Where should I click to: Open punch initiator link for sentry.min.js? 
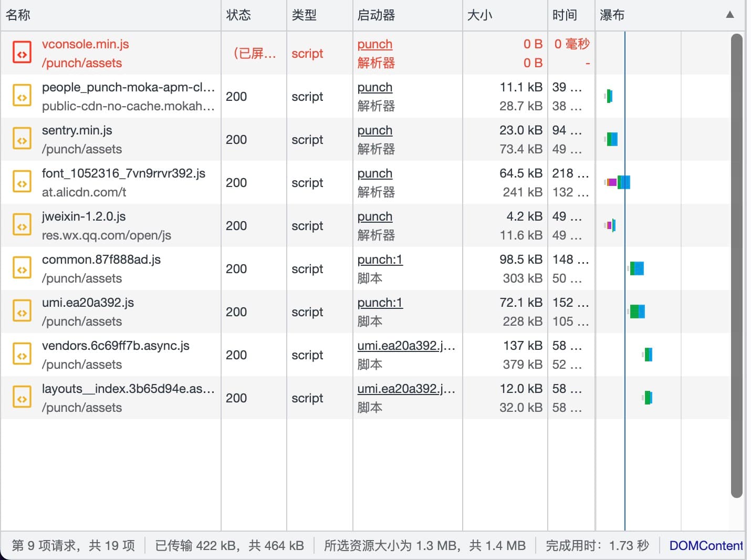[374, 130]
